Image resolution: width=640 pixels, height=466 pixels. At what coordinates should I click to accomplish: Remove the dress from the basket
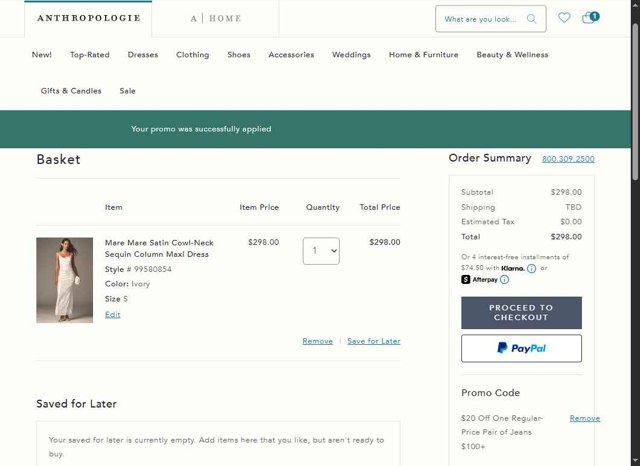click(318, 341)
